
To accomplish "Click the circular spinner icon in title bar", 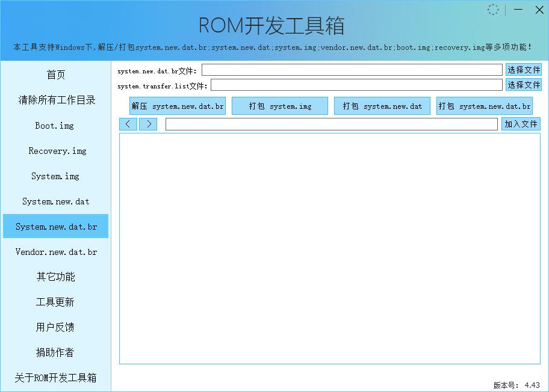I will point(493,10).
